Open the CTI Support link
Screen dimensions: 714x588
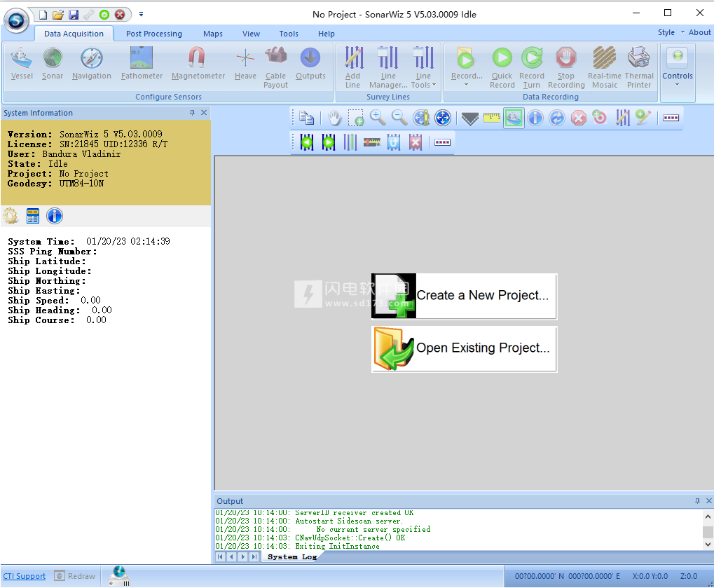click(24, 576)
